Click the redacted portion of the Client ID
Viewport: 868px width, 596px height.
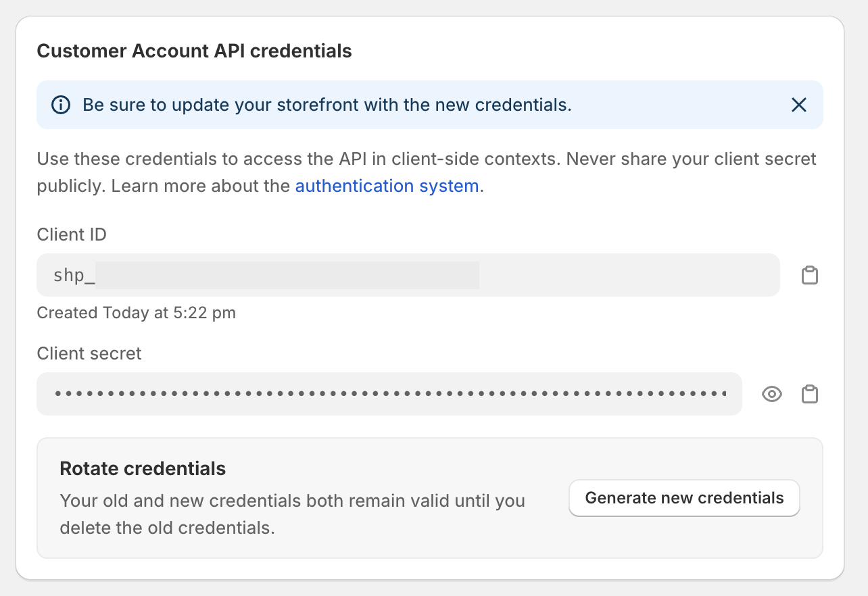[x=287, y=275]
